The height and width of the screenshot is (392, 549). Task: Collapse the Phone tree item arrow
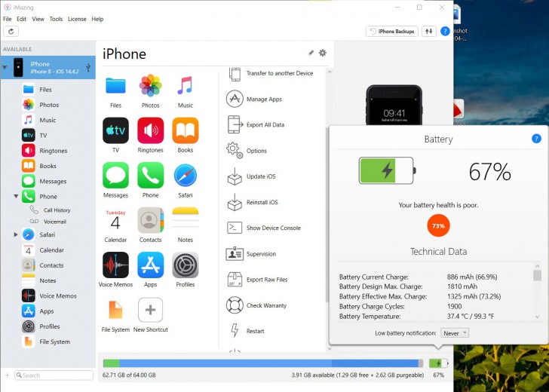[16, 196]
